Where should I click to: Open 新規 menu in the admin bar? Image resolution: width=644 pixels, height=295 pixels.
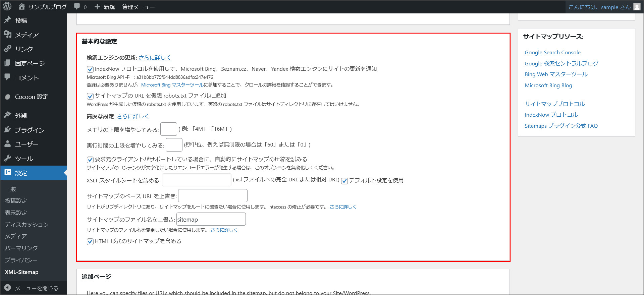click(x=109, y=7)
